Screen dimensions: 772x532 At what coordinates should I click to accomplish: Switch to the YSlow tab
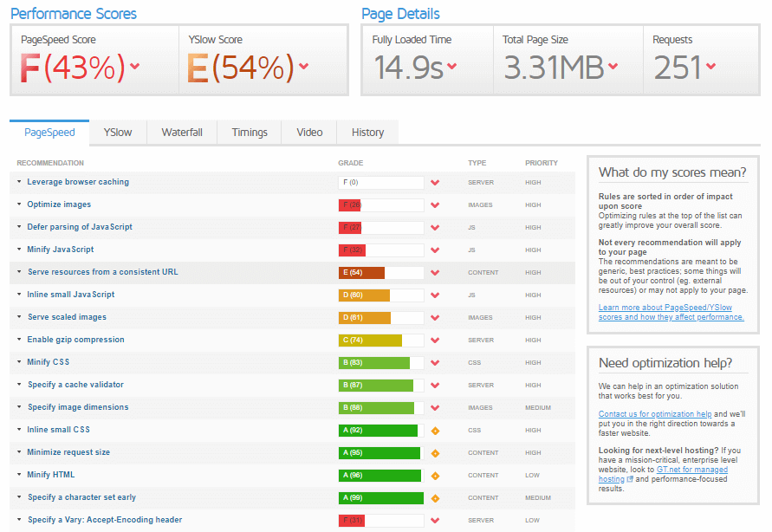click(x=118, y=133)
